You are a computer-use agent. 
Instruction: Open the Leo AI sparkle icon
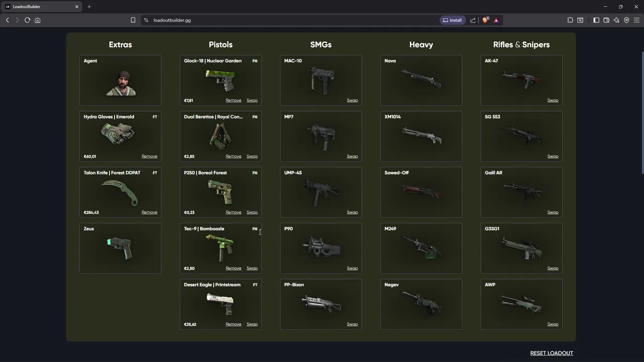click(x=616, y=20)
